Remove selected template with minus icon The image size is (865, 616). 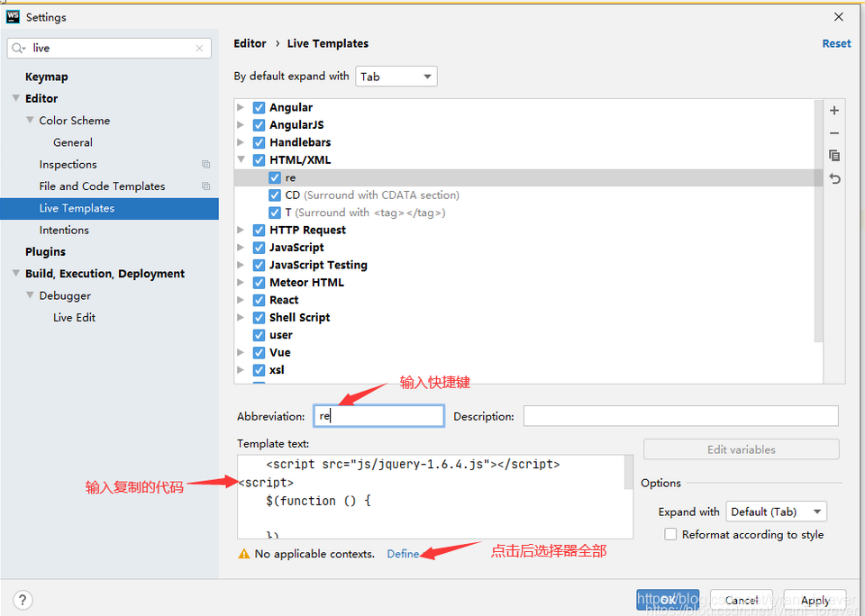pos(834,133)
